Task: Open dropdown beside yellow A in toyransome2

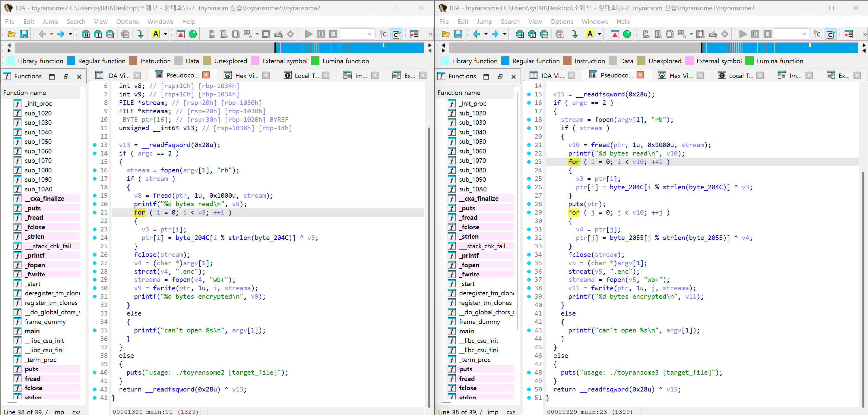Action: coord(165,34)
